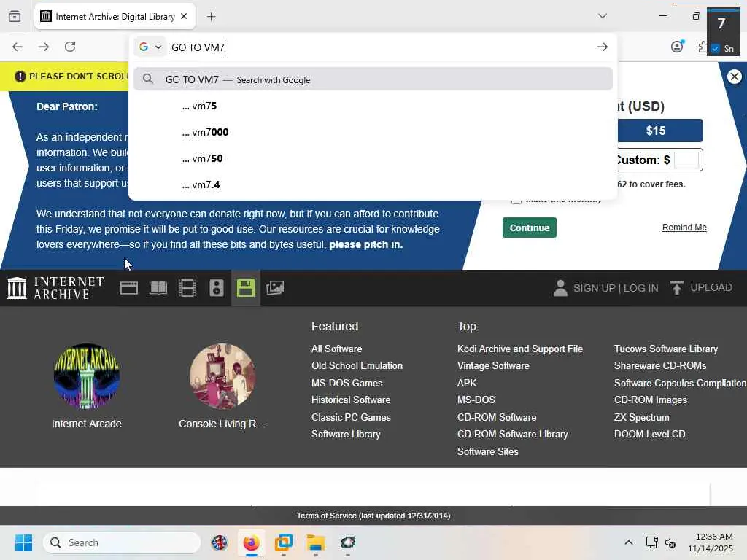
Task: Open the list all tabs chevron
Action: [602, 16]
